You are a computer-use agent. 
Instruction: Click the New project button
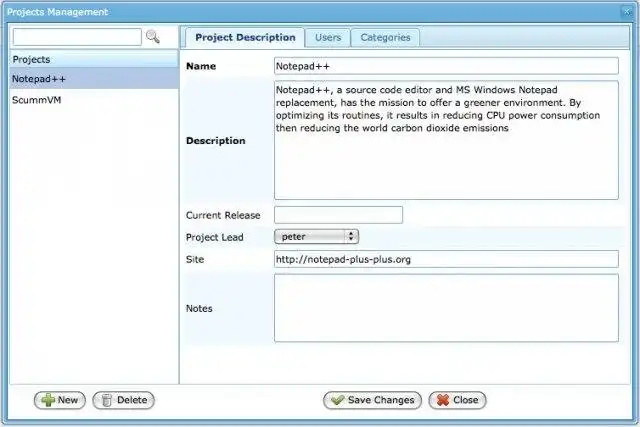pyautogui.click(x=60, y=400)
